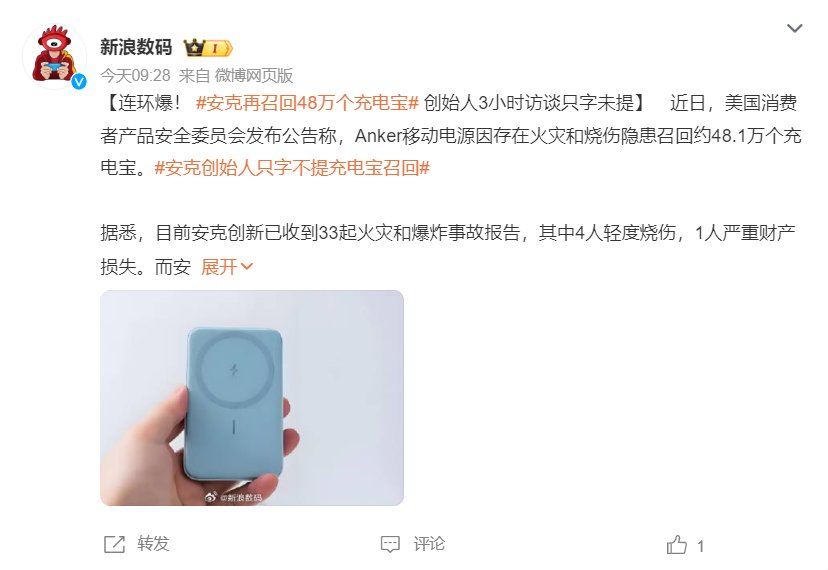Open the 新浪数码 account name link
This screenshot has height=570, width=828.
[136, 47]
